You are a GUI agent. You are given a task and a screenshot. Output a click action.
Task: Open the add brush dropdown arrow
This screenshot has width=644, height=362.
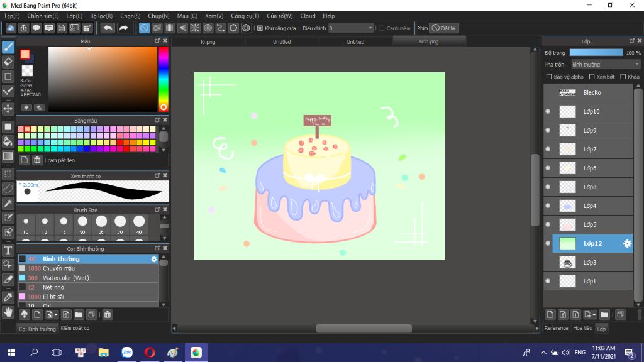coord(56,315)
